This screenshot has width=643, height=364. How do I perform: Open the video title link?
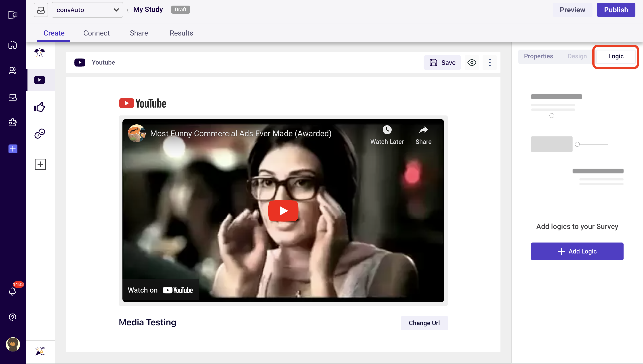[x=241, y=134]
